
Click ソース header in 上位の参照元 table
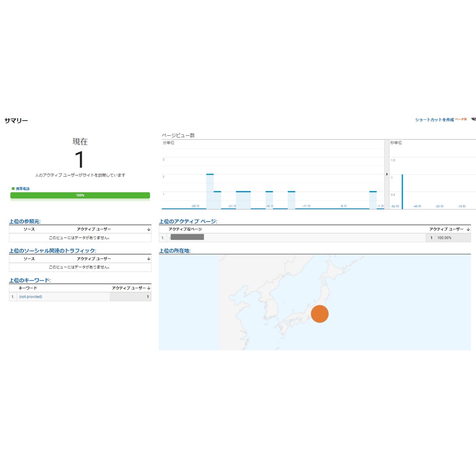(x=29, y=229)
